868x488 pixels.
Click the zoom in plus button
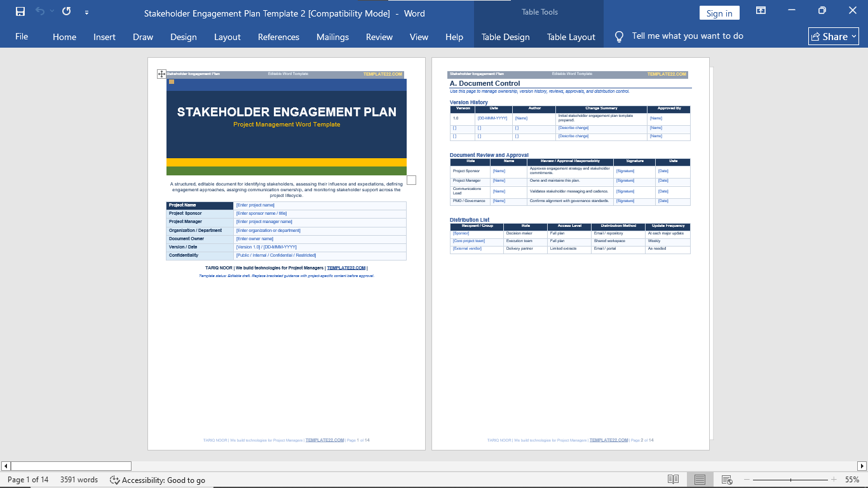[833, 480]
